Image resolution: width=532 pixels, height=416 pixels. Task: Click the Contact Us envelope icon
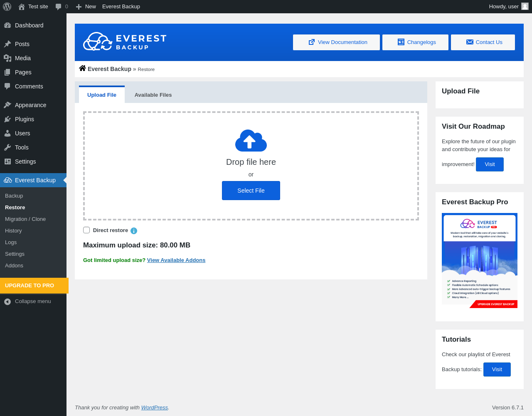pyautogui.click(x=470, y=42)
